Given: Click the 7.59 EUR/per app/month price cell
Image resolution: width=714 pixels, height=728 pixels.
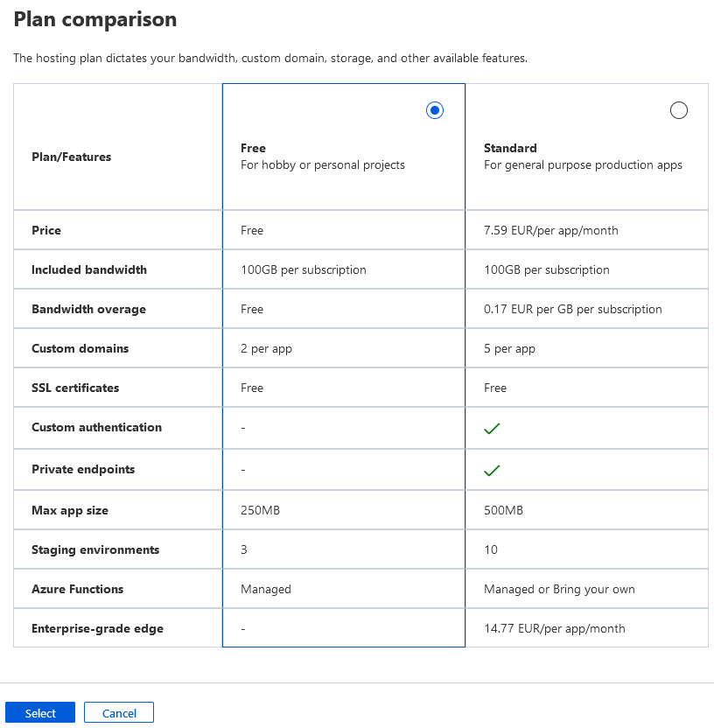Looking at the screenshot, I should point(551,231).
